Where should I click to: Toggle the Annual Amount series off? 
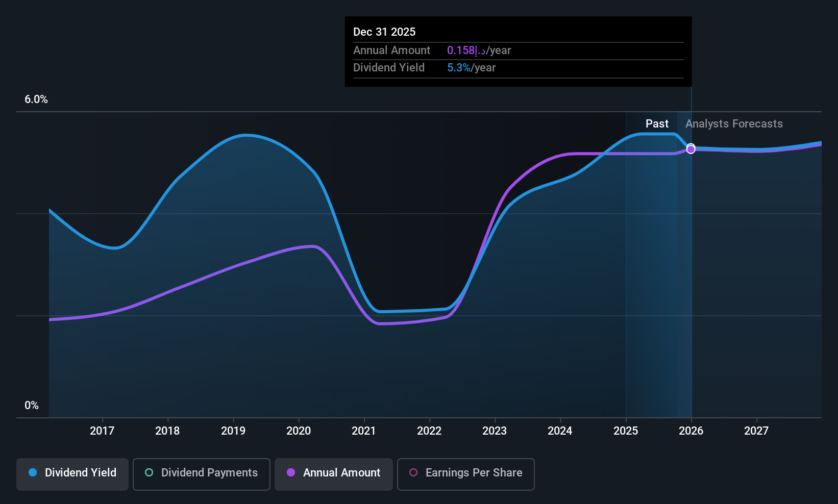click(x=334, y=474)
